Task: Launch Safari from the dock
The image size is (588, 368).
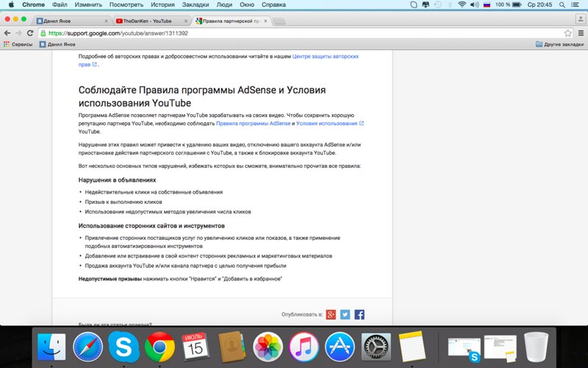Action: point(87,347)
